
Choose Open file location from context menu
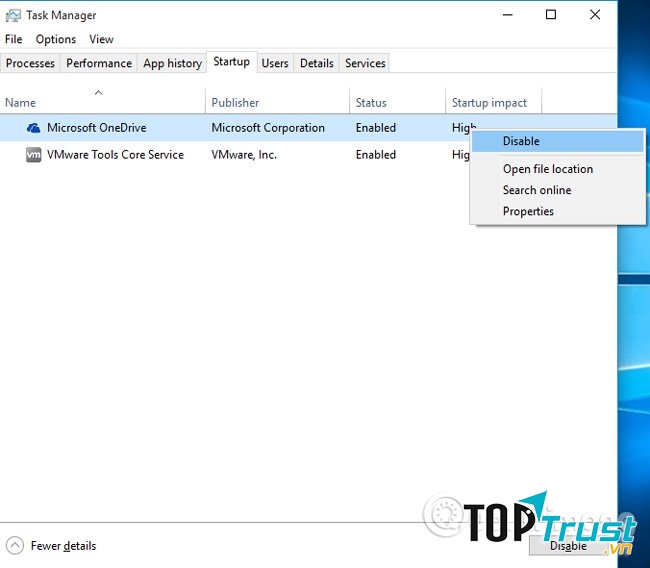(547, 169)
